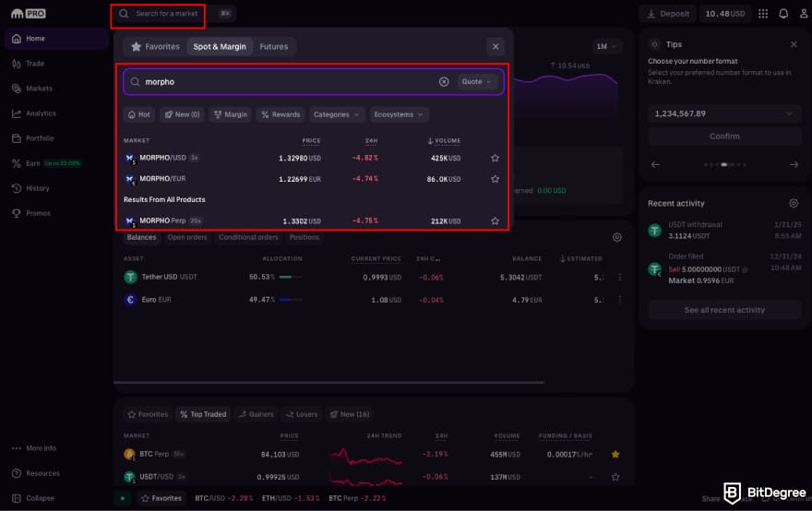Toggle the Margin filter chip
This screenshot has height=511, width=812.
click(231, 114)
